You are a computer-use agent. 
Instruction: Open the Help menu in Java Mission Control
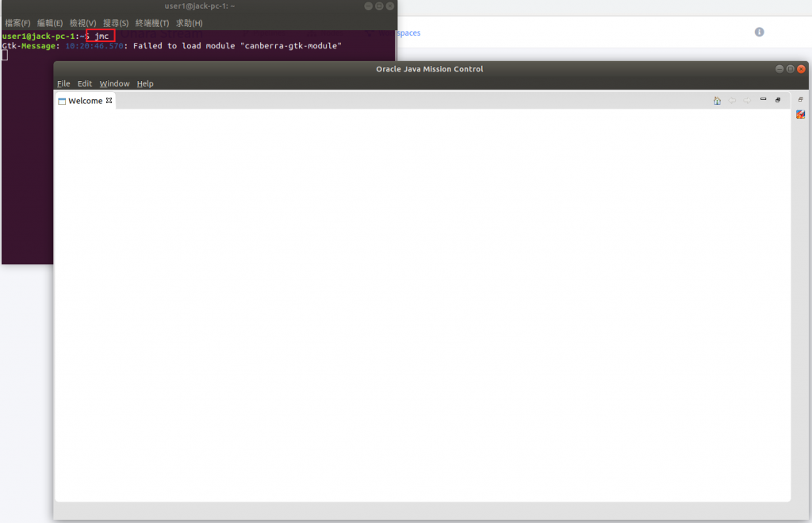(145, 83)
